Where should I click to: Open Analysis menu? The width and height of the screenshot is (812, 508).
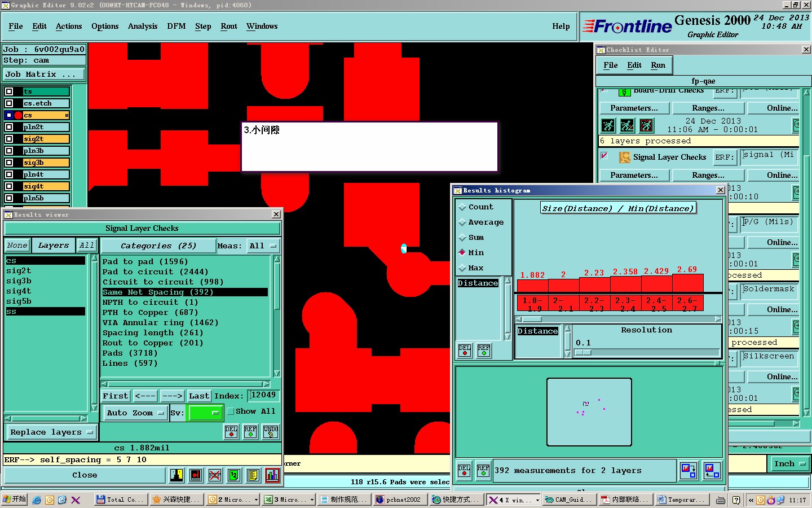pos(143,27)
